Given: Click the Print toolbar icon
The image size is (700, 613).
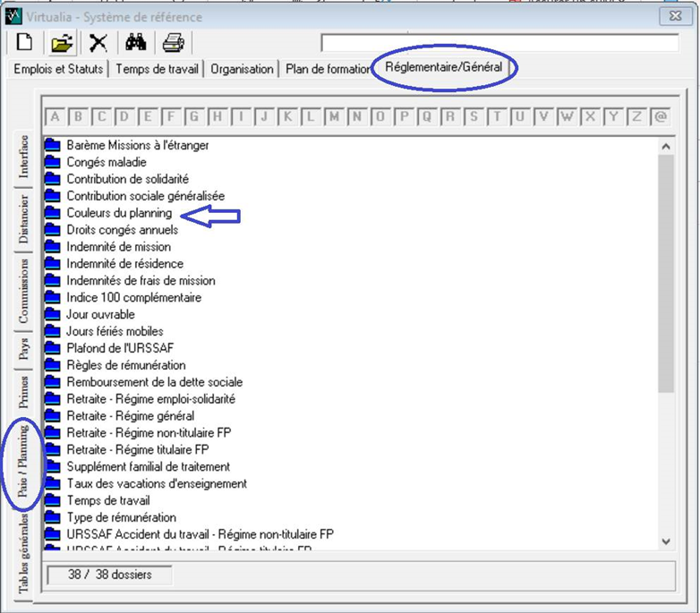Looking at the screenshot, I should pos(173,42).
